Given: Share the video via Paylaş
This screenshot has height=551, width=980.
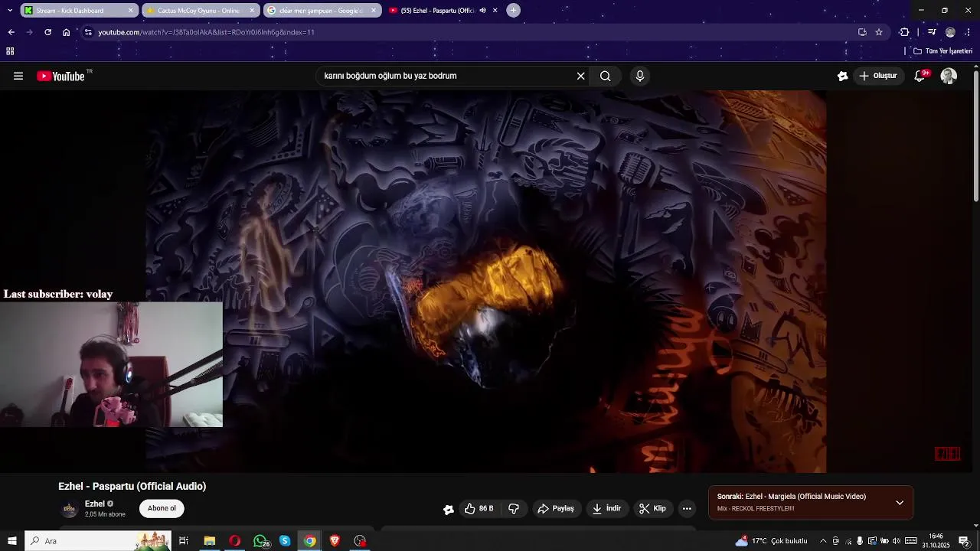Looking at the screenshot, I should coord(557,508).
